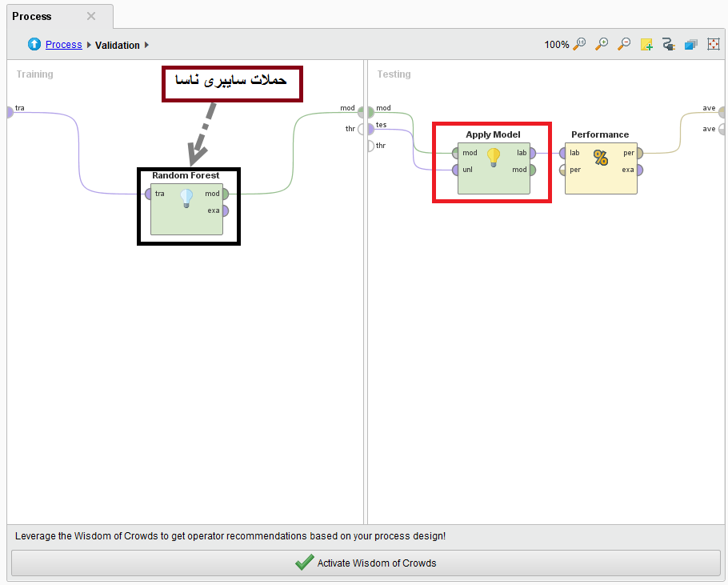The image size is (728, 585).
Task: Select the Apply Model operator lightbulb icon
Action: point(494,158)
